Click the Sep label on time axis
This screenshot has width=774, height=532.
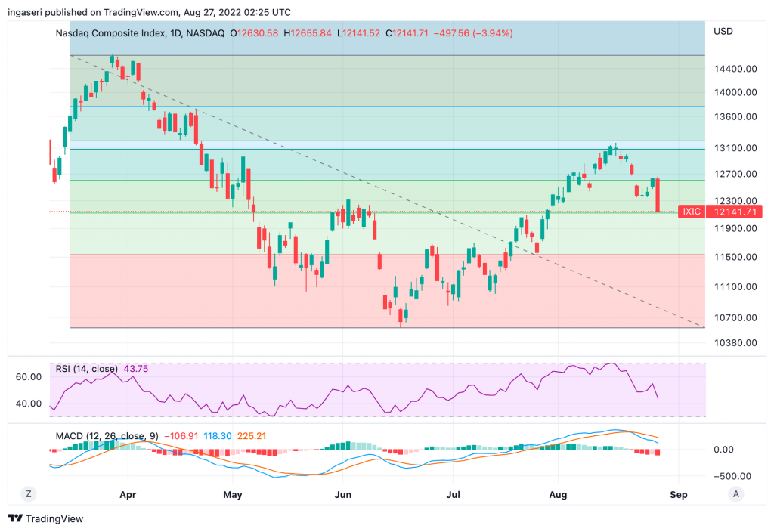pos(679,494)
